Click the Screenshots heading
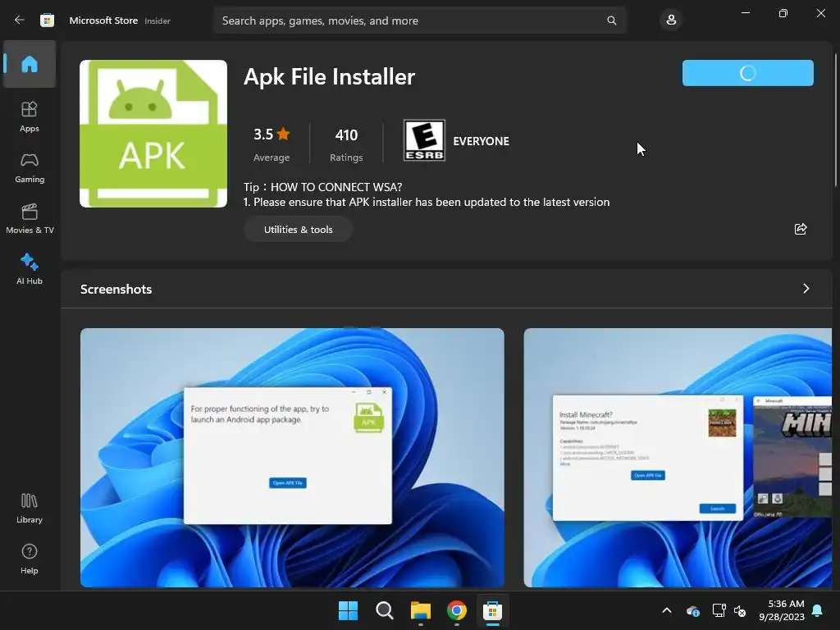Screen dimensions: 840x630 (116, 290)
